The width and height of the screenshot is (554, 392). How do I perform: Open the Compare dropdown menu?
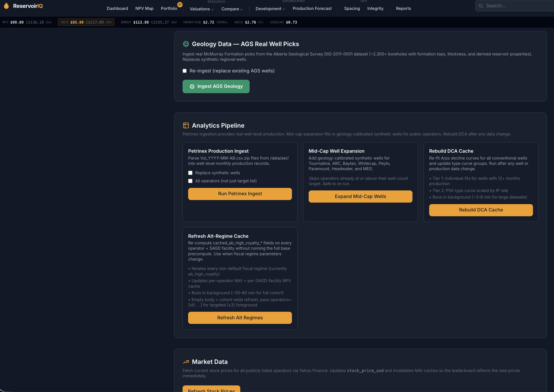[232, 9]
